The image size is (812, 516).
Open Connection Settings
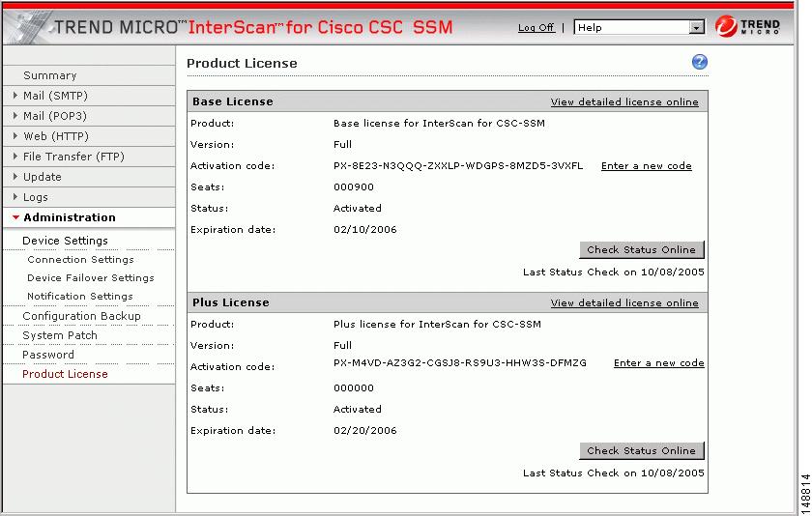point(80,259)
